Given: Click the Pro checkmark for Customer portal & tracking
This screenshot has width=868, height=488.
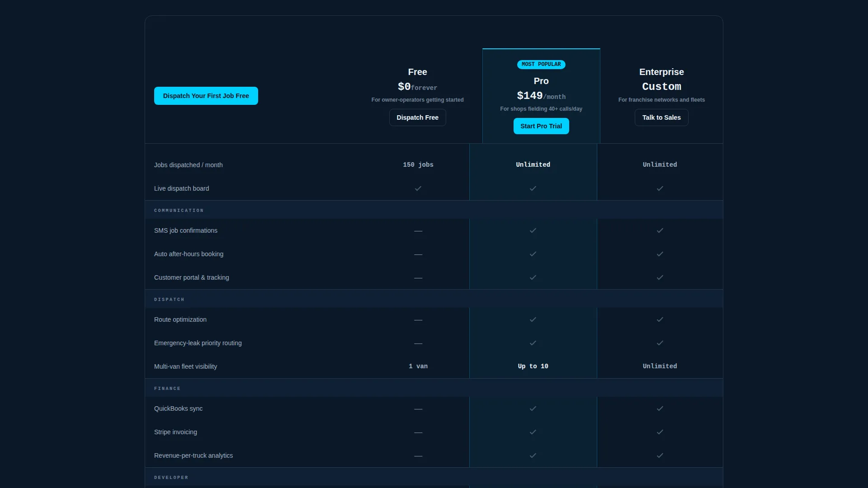Looking at the screenshot, I should [533, 277].
